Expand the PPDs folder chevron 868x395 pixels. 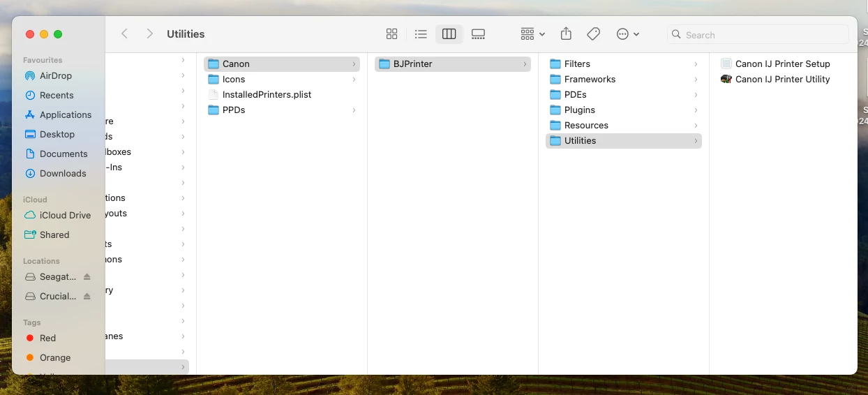pos(354,110)
